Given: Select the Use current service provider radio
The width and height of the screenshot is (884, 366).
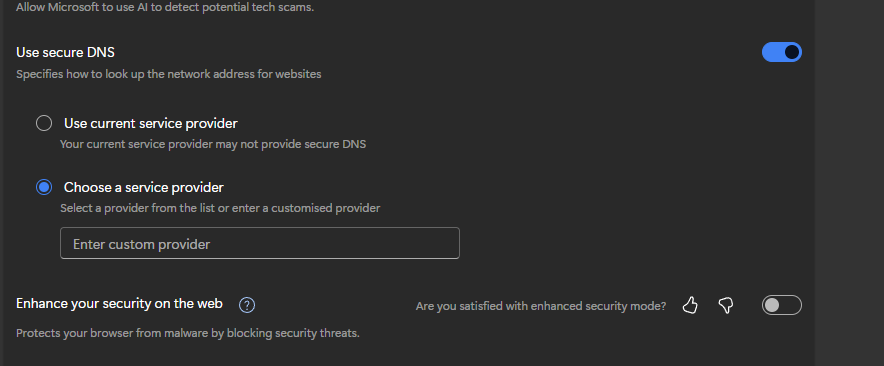Looking at the screenshot, I should click(44, 123).
